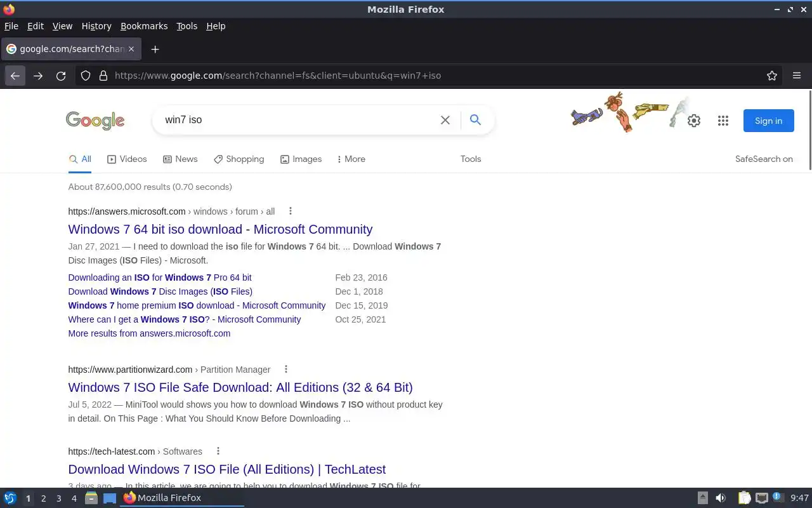
Task: Open the notification tray icon
Action: point(779,498)
